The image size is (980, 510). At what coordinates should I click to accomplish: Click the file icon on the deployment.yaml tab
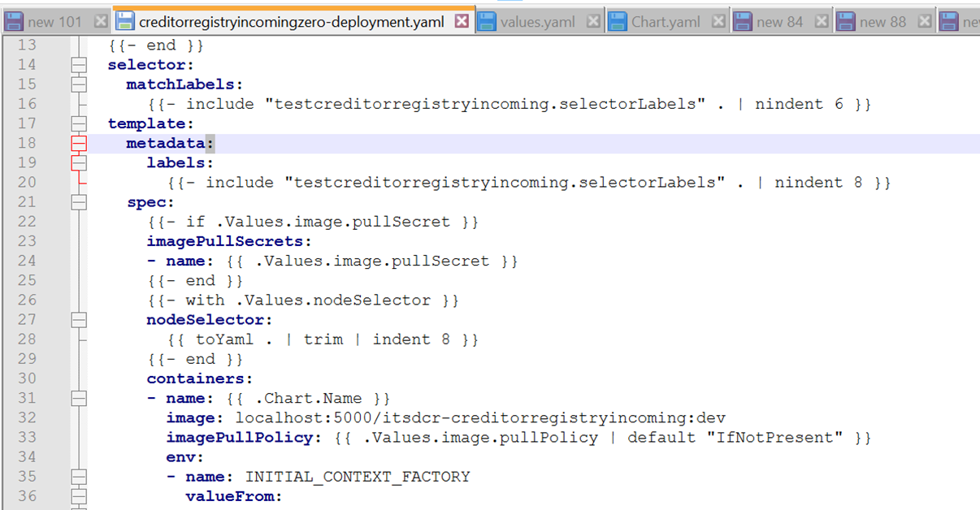pos(125,21)
